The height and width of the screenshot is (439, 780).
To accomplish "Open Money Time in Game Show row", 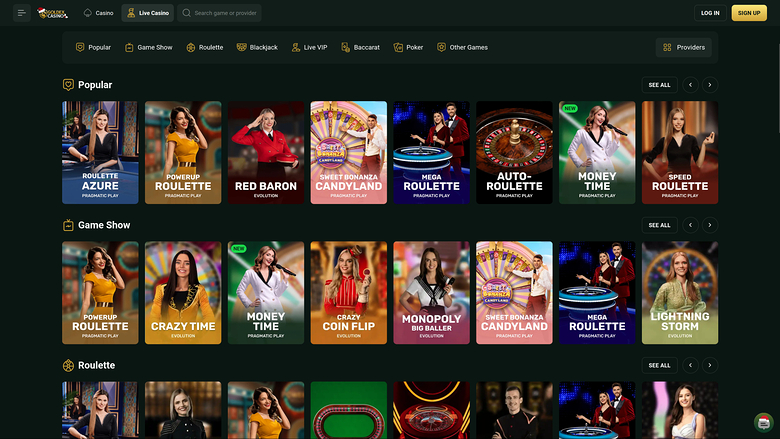I will point(266,293).
